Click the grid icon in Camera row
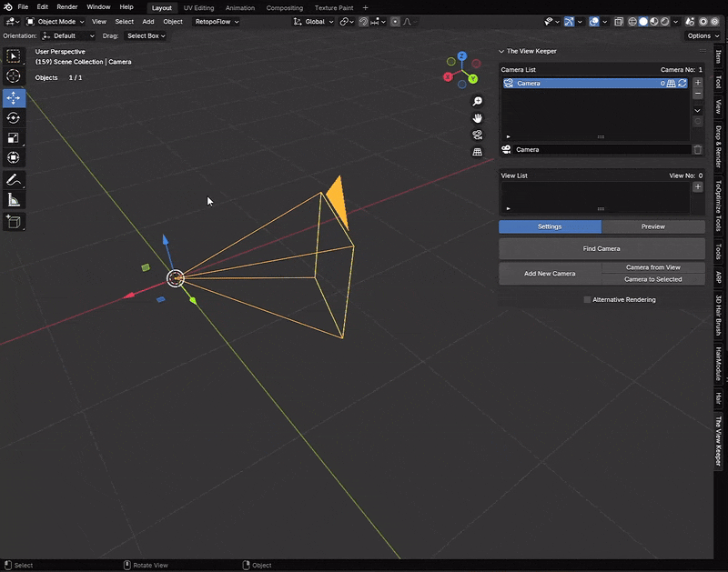728x572 pixels. click(672, 83)
